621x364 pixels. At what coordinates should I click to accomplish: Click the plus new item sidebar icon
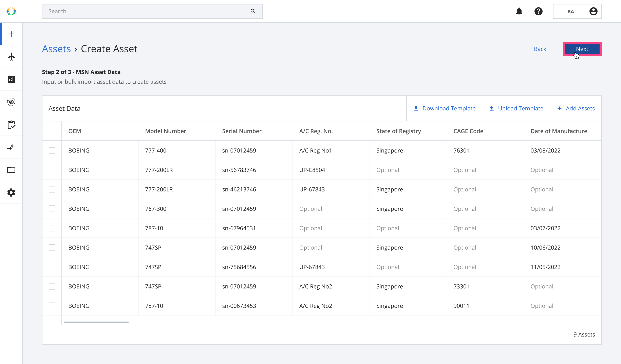(x=11, y=34)
